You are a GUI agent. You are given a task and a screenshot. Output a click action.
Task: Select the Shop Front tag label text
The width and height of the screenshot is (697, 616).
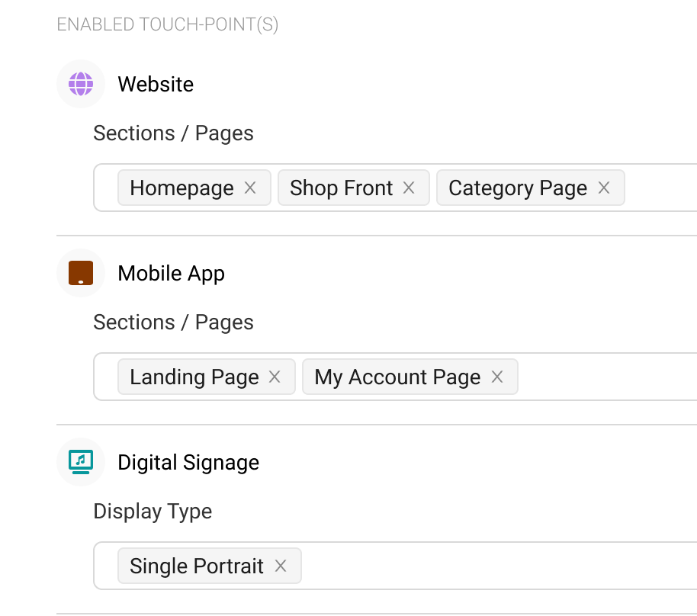pyautogui.click(x=342, y=188)
